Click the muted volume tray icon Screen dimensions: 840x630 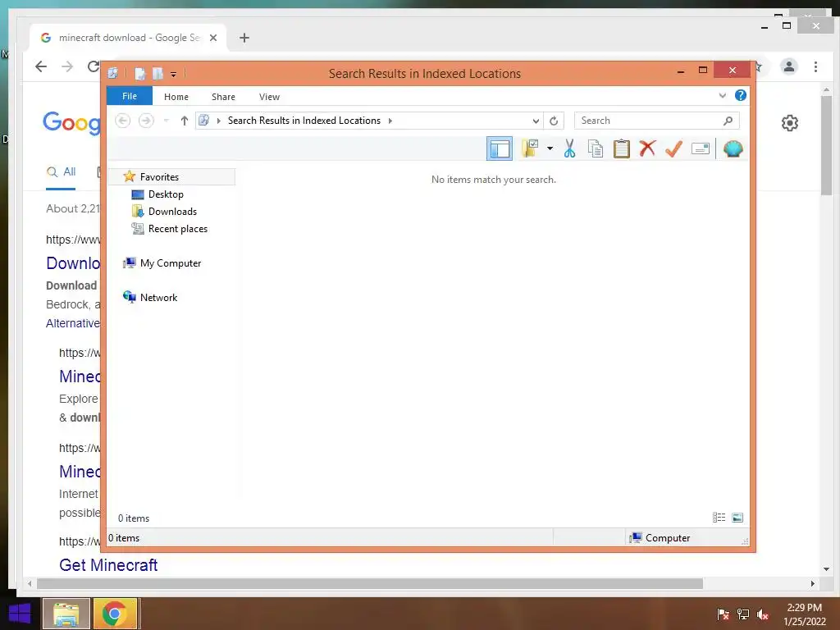[x=762, y=614]
